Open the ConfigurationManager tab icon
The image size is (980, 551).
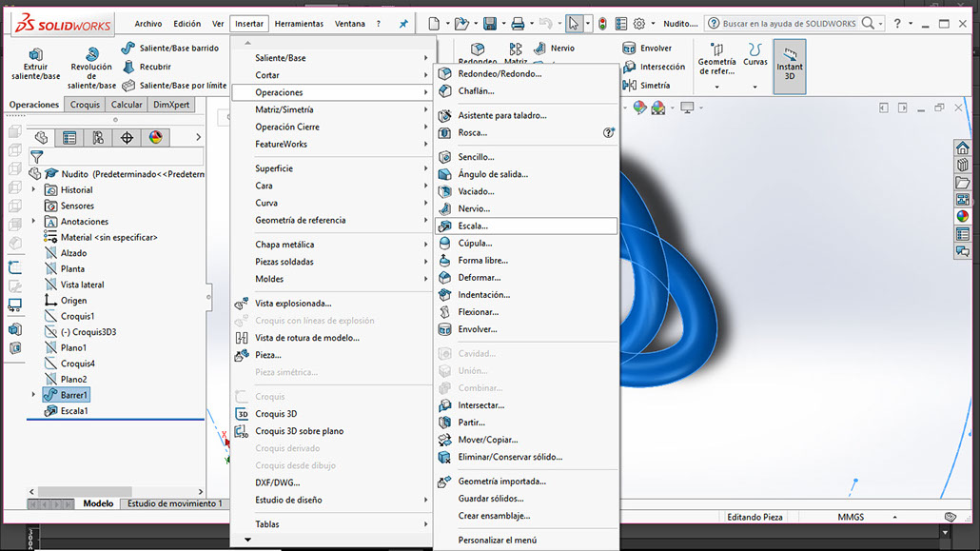coord(98,138)
